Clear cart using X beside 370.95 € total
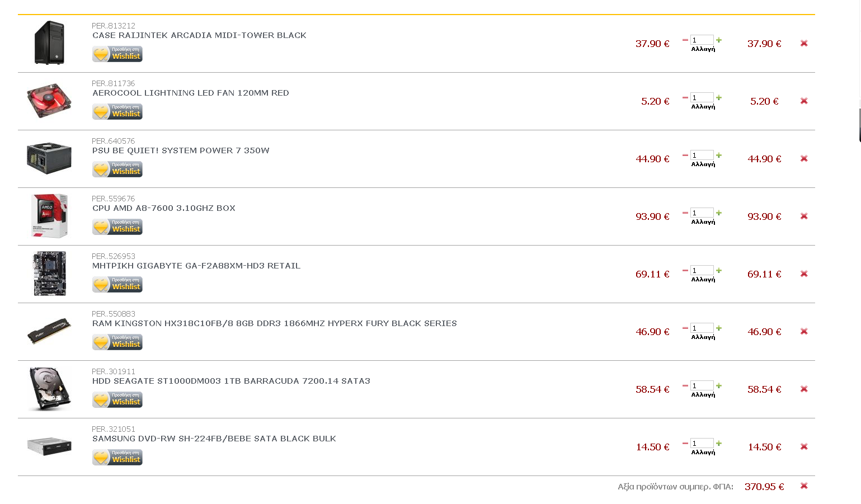The height and width of the screenshot is (504, 861). click(x=804, y=486)
